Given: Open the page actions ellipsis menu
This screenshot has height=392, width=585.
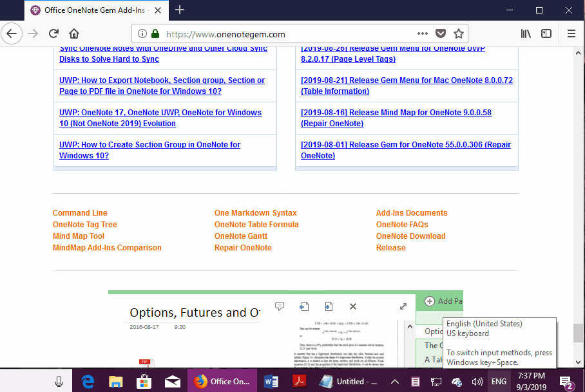Looking at the screenshot, I should 422,33.
